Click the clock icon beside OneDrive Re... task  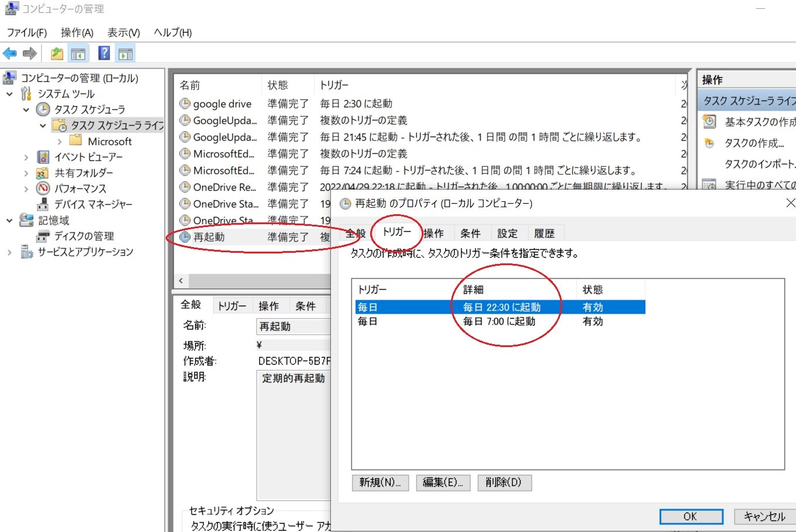tap(185, 187)
